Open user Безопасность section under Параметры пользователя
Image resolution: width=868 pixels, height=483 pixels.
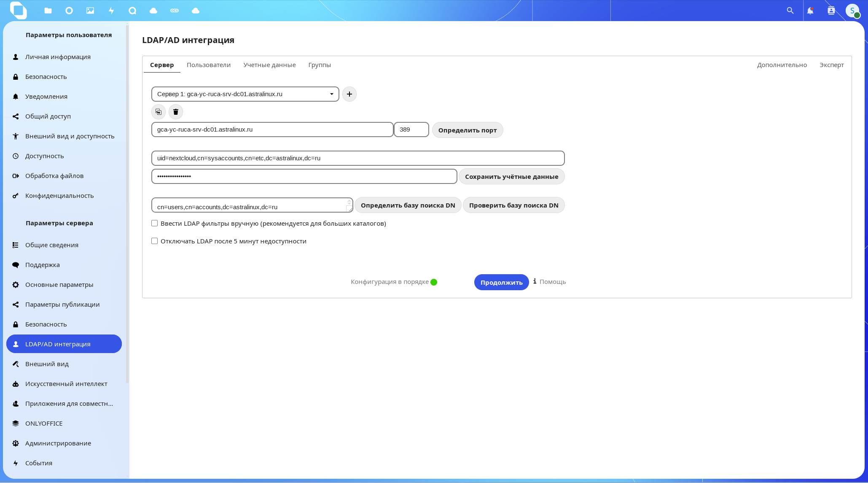tap(64, 77)
